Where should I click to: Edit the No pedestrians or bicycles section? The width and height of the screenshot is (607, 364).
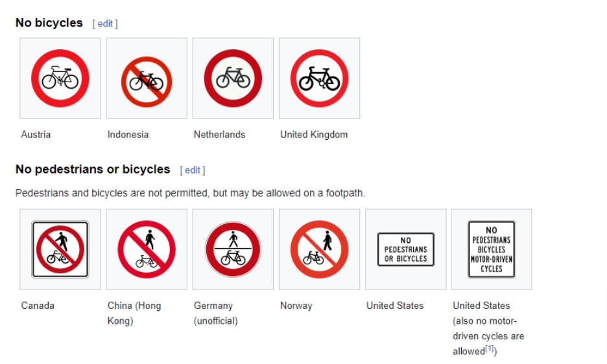193,170
